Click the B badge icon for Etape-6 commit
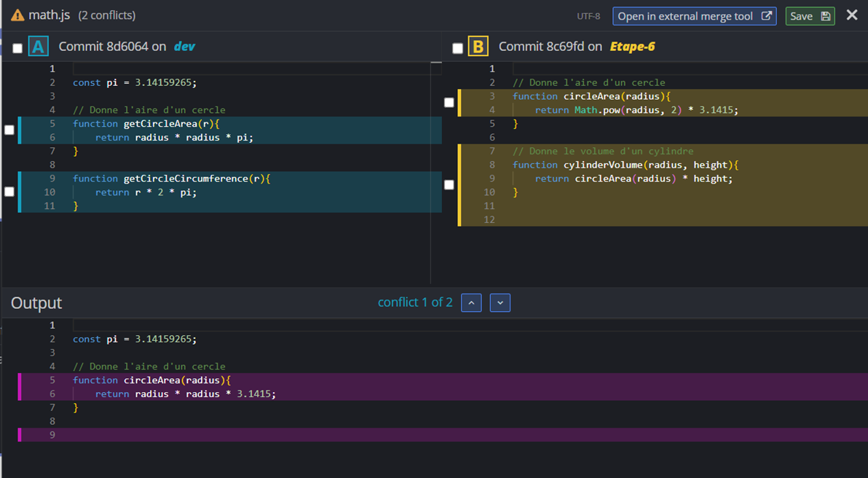This screenshot has height=478, width=868. [478, 47]
